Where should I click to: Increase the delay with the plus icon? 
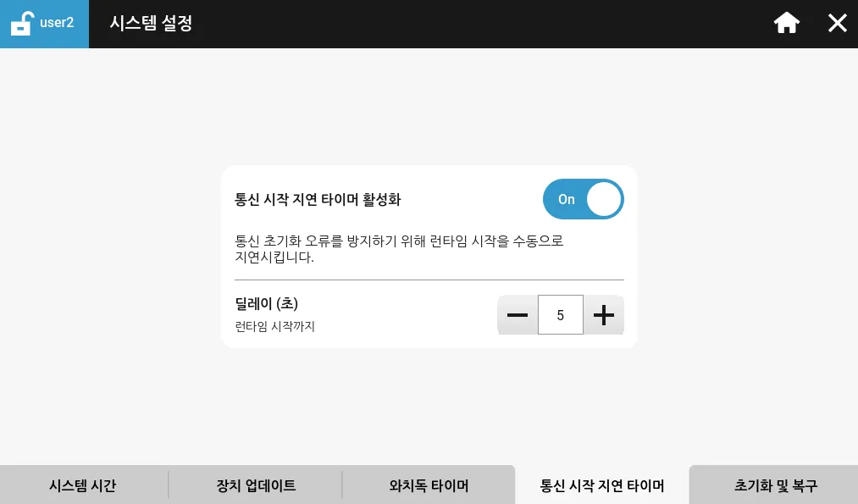coord(604,316)
